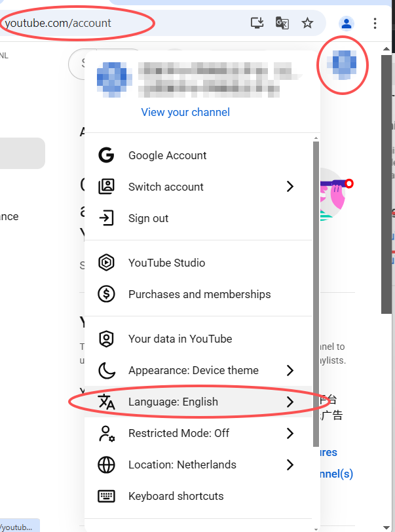Open Chrome three-dot menu
Screen dimensions: 395x532
(x=375, y=24)
